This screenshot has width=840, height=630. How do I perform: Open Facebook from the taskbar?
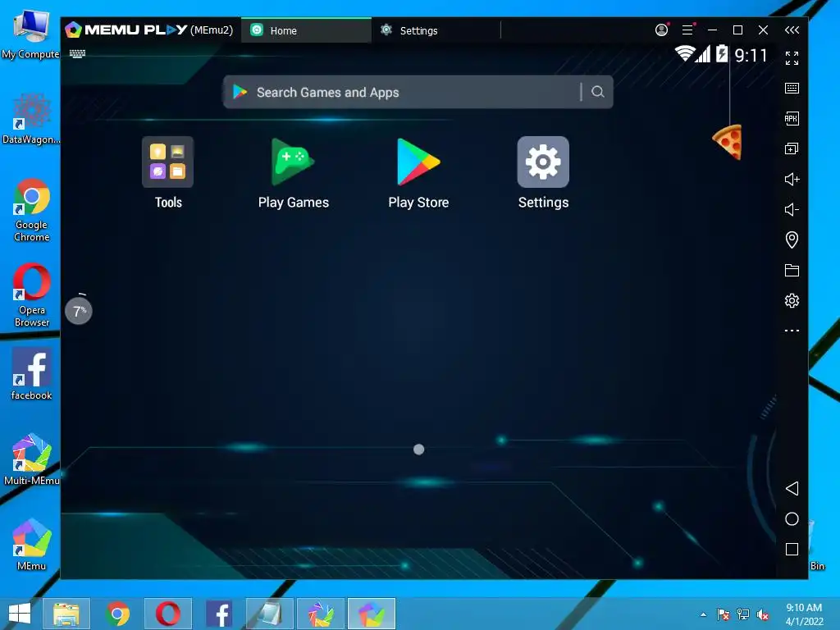tap(218, 614)
